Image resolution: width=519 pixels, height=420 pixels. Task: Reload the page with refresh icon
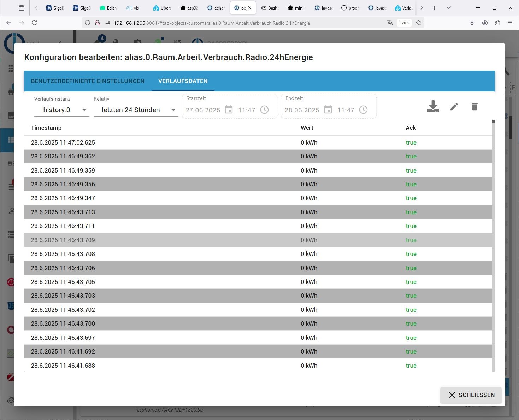(34, 23)
